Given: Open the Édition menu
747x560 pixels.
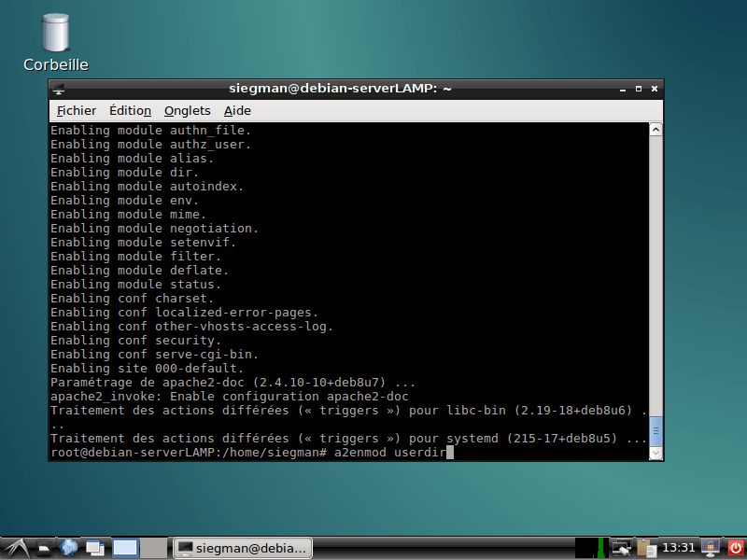Looking at the screenshot, I should [x=130, y=110].
